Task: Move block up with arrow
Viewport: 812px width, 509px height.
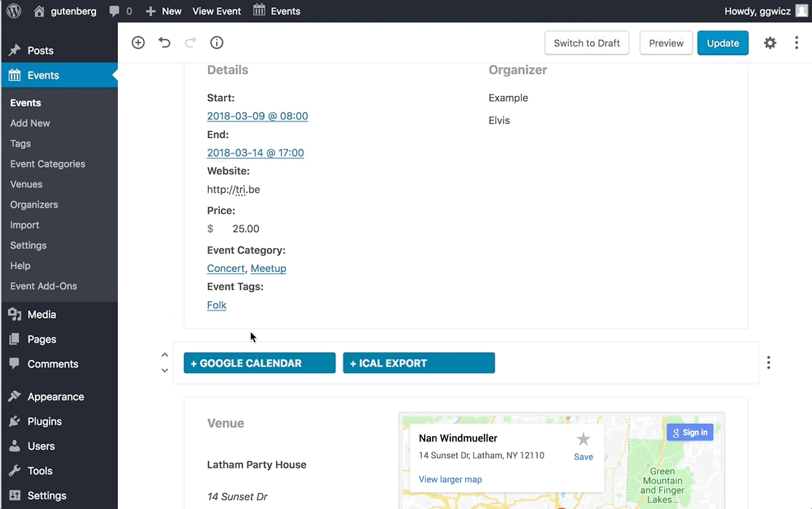Action: (164, 355)
